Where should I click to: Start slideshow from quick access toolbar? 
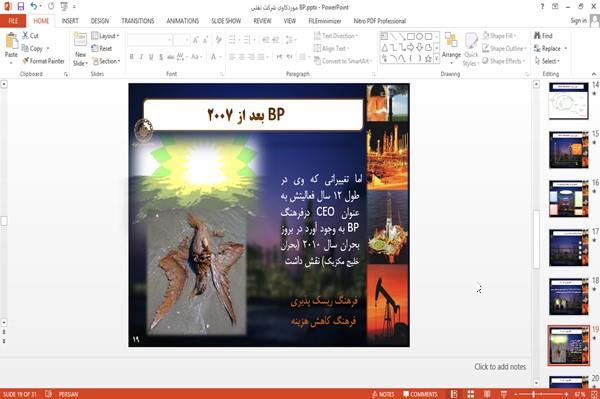[x=64, y=6]
